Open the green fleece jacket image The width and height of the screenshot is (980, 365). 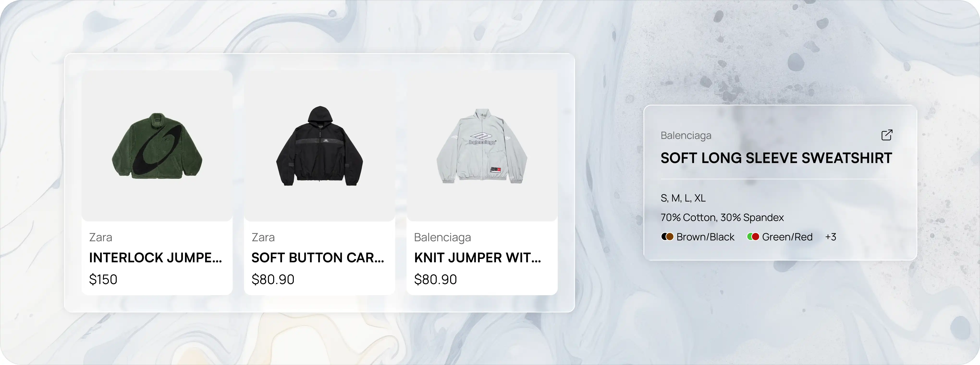tap(157, 146)
